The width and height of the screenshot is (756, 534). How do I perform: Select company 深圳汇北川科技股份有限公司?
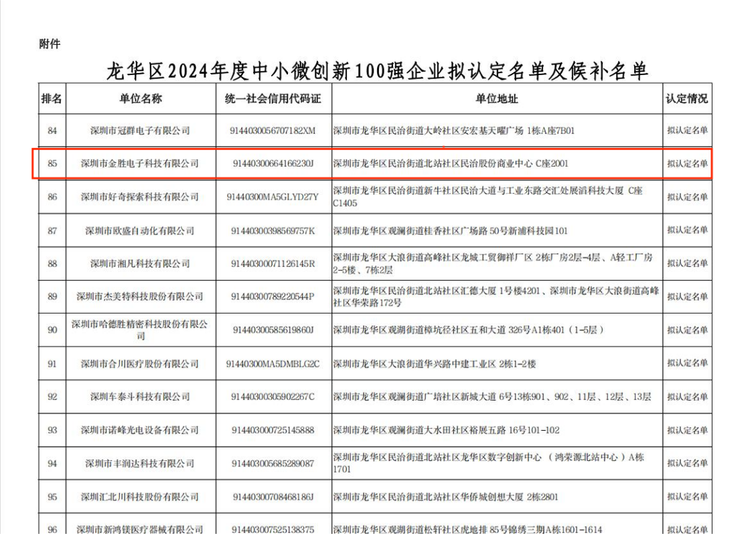pos(140,497)
